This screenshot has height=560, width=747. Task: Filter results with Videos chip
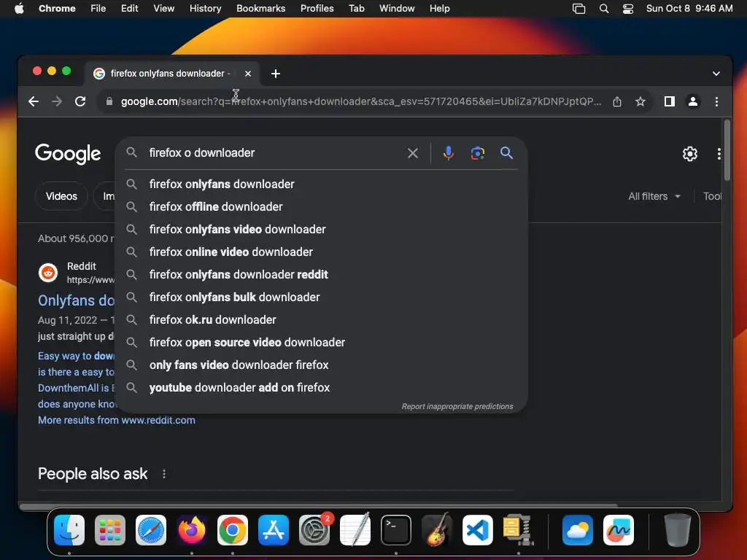pos(61,196)
